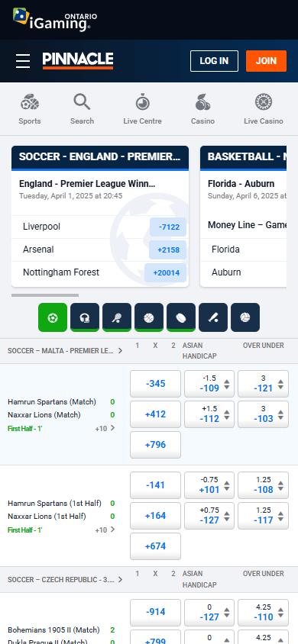Select the baseball bat sport filter
The width and height of the screenshot is (298, 644).
point(213,317)
